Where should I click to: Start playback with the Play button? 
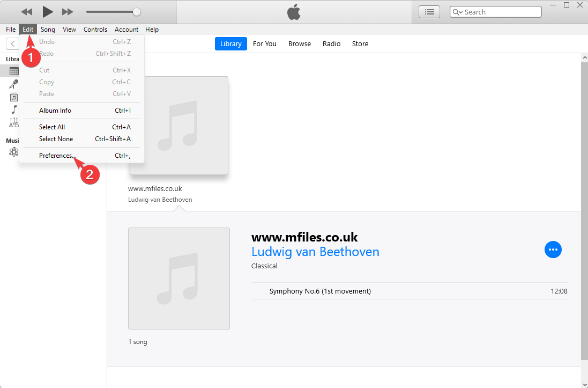tap(47, 12)
